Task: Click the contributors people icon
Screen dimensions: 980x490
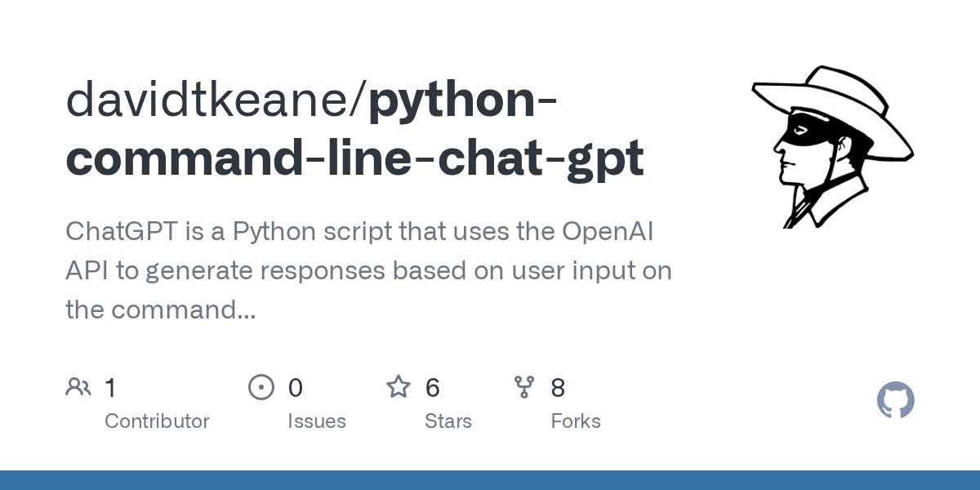Action: pyautogui.click(x=78, y=387)
